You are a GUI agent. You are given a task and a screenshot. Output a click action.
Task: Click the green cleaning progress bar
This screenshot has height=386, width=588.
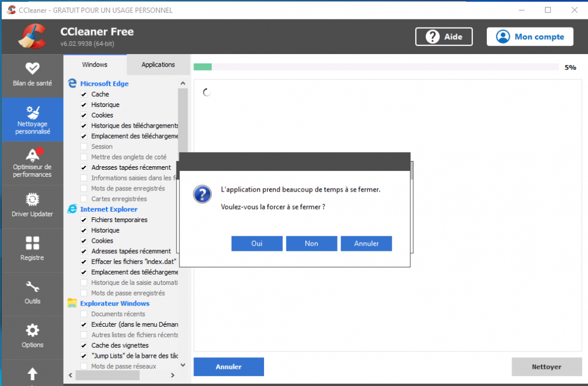coord(202,67)
